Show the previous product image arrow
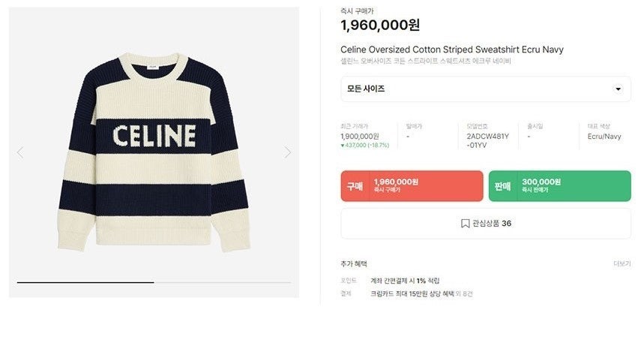This screenshot has height=337, width=644. click(x=20, y=152)
